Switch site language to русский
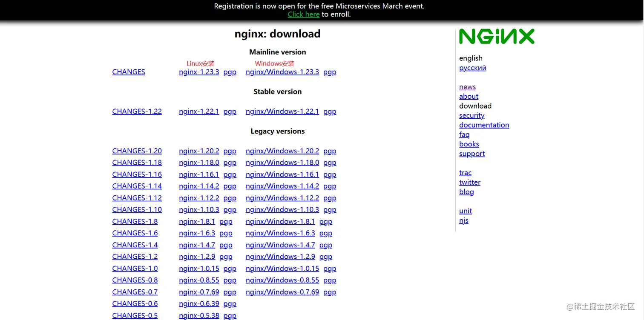Viewport: 644px width, 320px height. click(472, 68)
